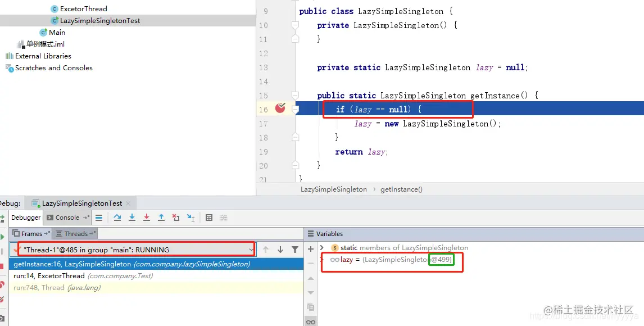644x326 pixels.
Task: Select the Threads tab
Action: (75, 234)
